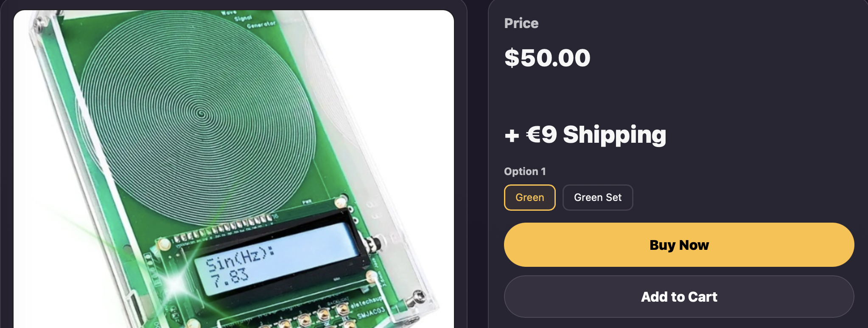This screenshot has height=328, width=868.
Task: Click the $50.00 price amount
Action: 547,58
